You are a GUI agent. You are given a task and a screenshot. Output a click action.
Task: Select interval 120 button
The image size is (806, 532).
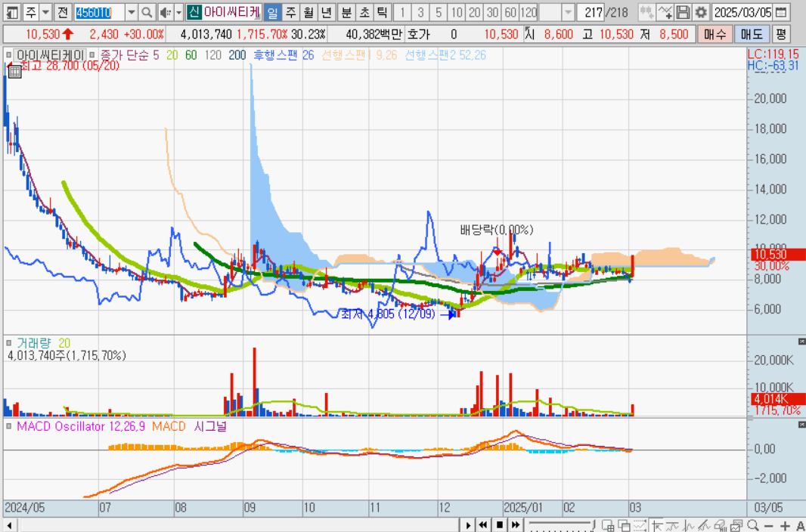529,12
